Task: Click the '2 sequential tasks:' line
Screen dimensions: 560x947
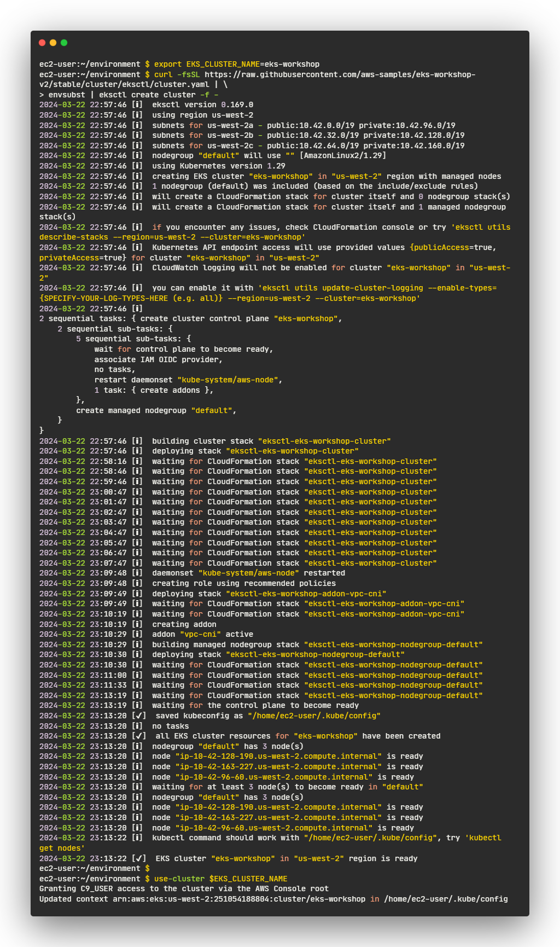Action: [191, 318]
